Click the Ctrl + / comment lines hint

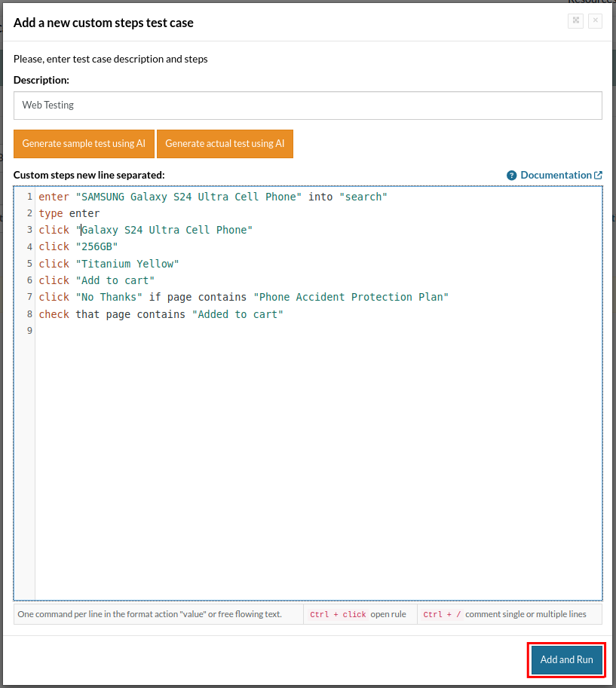[504, 614]
